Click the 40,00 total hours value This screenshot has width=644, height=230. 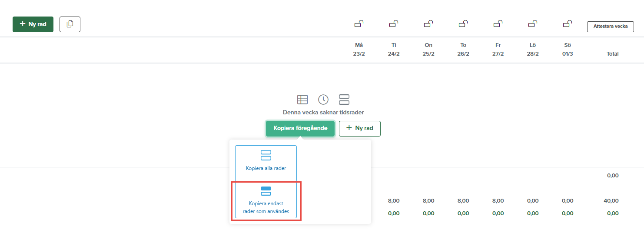pyautogui.click(x=612, y=201)
